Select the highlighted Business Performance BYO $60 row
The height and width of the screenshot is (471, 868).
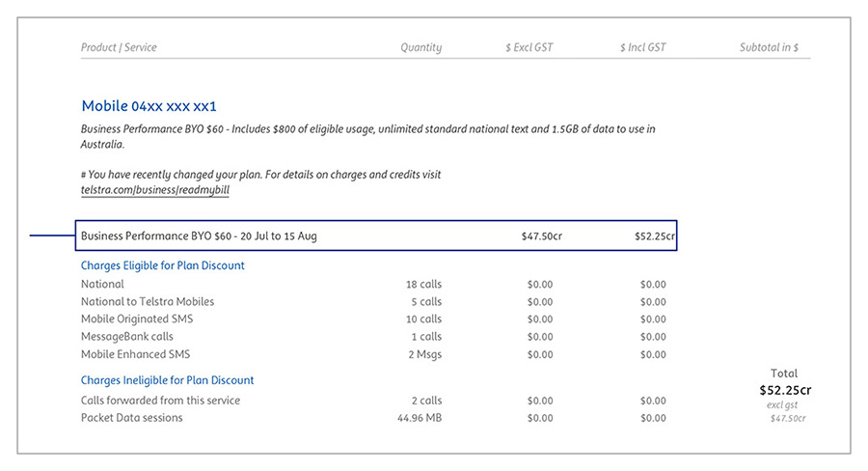pyautogui.click(x=199, y=235)
